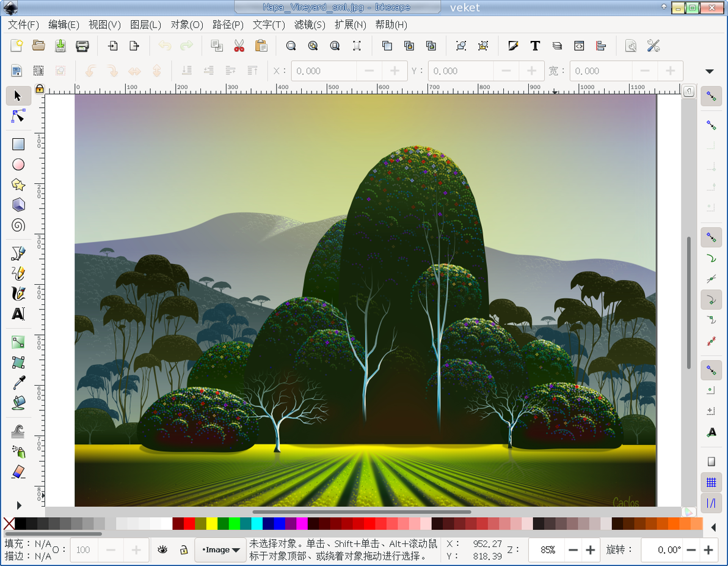Screen dimensions: 728x566
Task: Select the Spray tool
Action: (x=18, y=451)
